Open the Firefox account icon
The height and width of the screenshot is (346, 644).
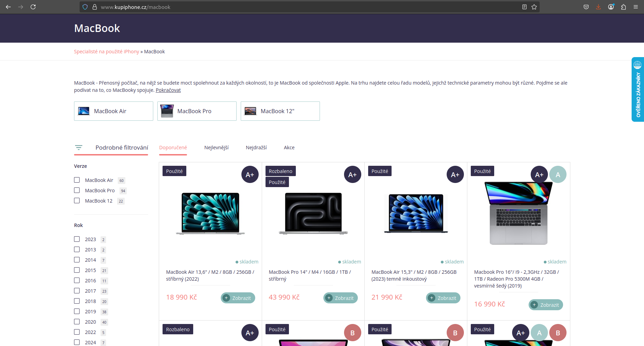(611, 7)
